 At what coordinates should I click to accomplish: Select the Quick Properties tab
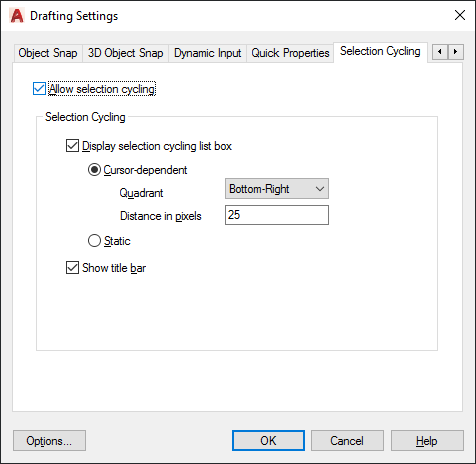coord(290,53)
